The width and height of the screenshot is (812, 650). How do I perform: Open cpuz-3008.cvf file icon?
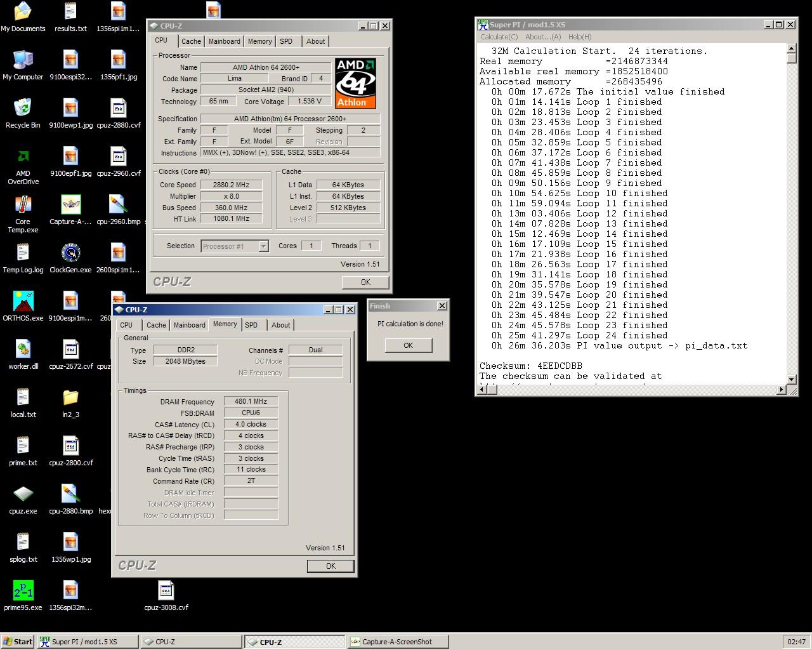166,595
